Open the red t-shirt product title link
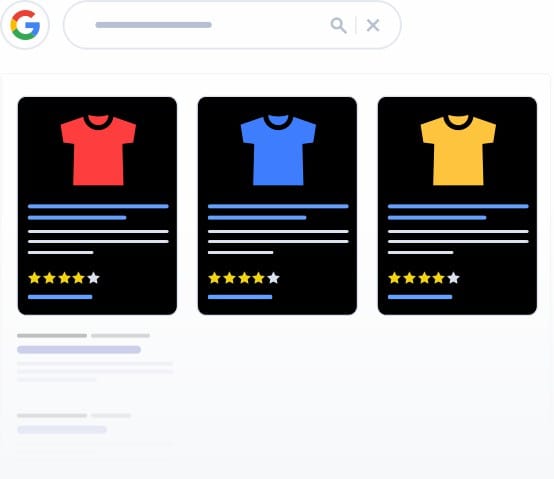The image size is (554, 479). 98,212
